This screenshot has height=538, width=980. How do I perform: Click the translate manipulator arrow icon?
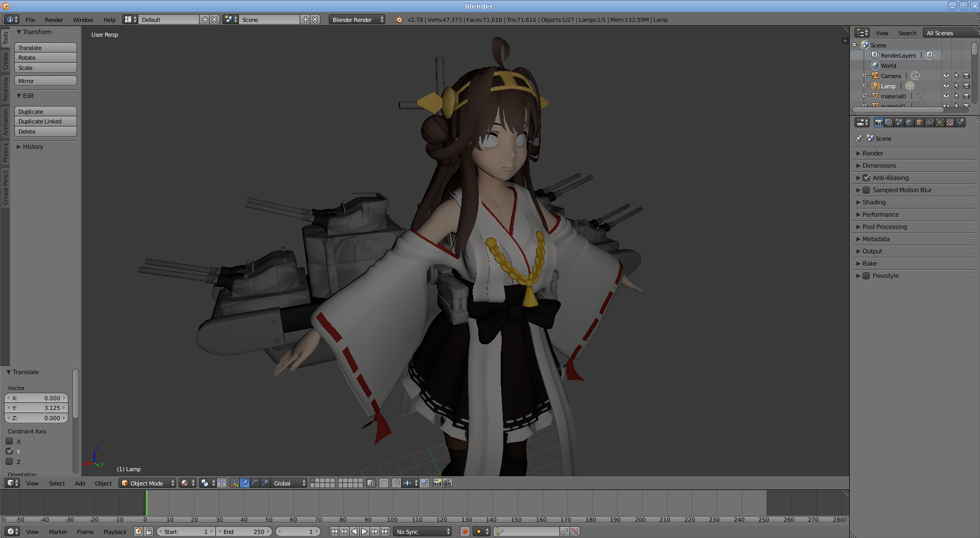pos(244,483)
